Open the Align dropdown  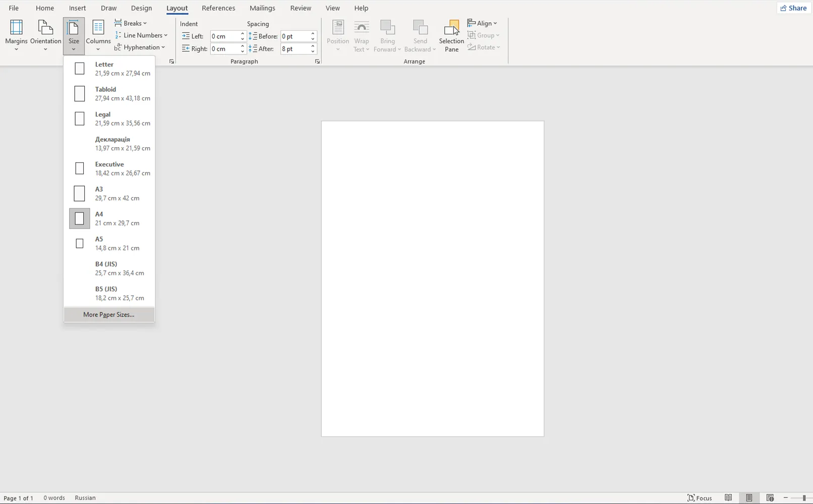coord(482,23)
